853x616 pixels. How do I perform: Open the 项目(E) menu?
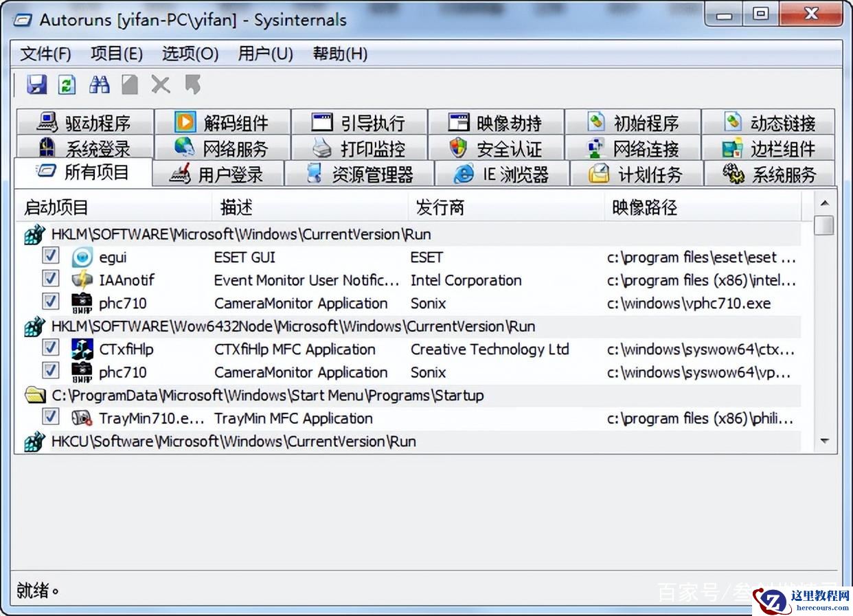pos(117,54)
